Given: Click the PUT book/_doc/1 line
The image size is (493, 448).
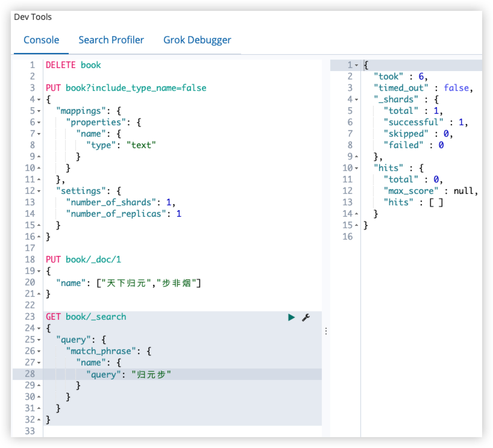Looking at the screenshot, I should click(83, 260).
